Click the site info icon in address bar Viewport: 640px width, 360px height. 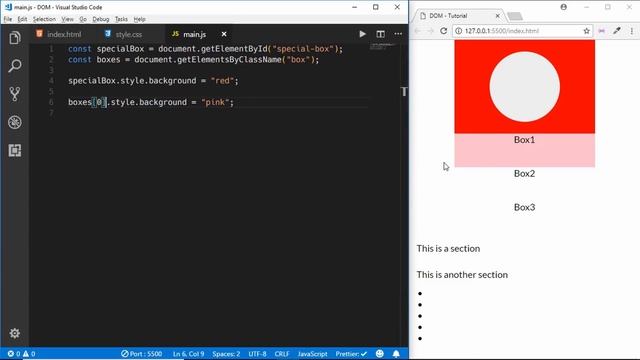click(458, 31)
